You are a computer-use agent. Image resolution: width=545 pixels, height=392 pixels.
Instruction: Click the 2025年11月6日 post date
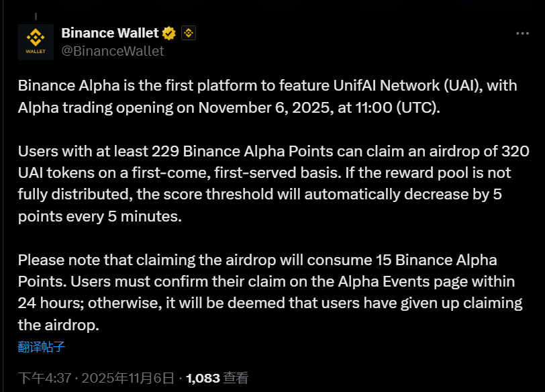point(128,378)
